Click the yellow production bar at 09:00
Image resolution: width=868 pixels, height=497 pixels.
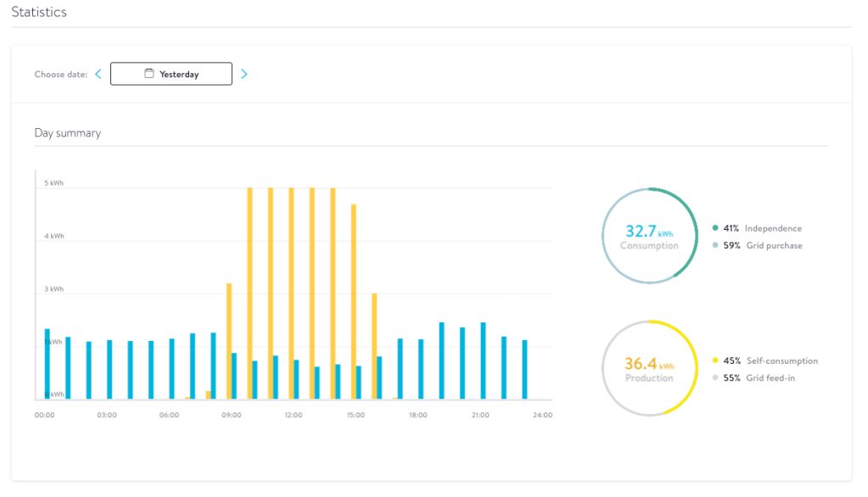click(x=229, y=339)
